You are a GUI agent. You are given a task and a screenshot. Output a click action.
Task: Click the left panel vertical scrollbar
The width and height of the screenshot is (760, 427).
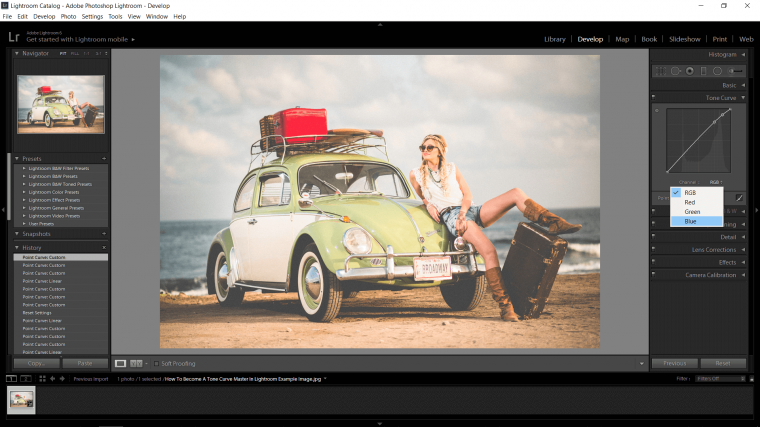pos(9,187)
